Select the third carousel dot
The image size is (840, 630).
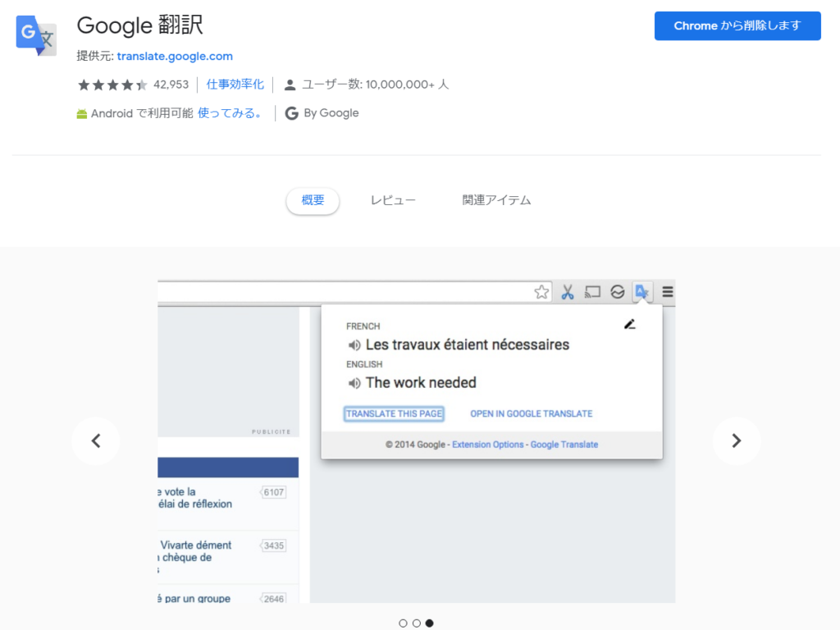point(429,623)
